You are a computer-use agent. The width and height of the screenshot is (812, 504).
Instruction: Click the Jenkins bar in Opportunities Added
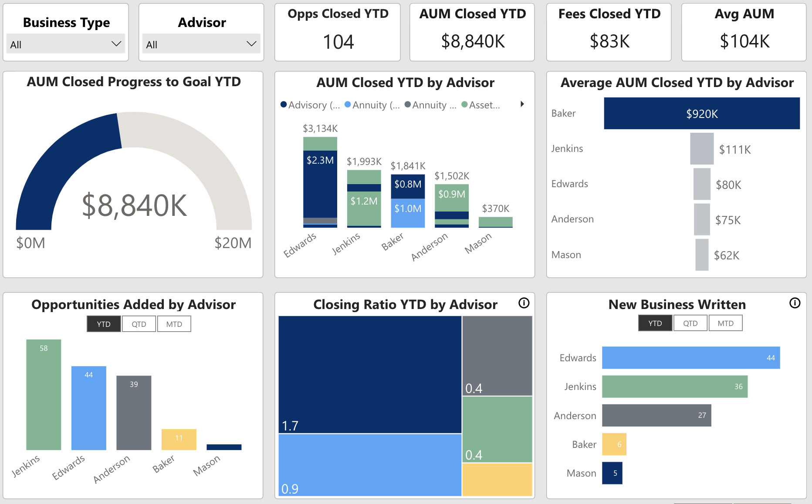tap(44, 394)
